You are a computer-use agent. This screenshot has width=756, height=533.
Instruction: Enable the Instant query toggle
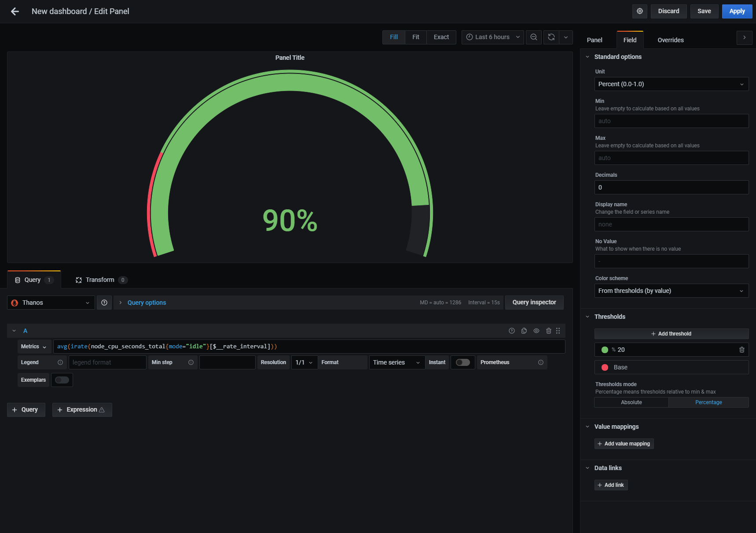point(462,362)
